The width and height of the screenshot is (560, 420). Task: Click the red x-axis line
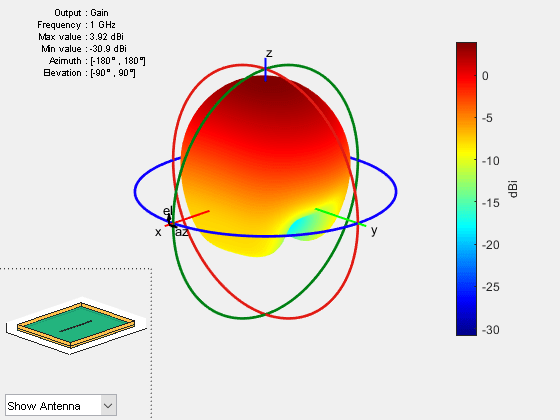point(188,218)
